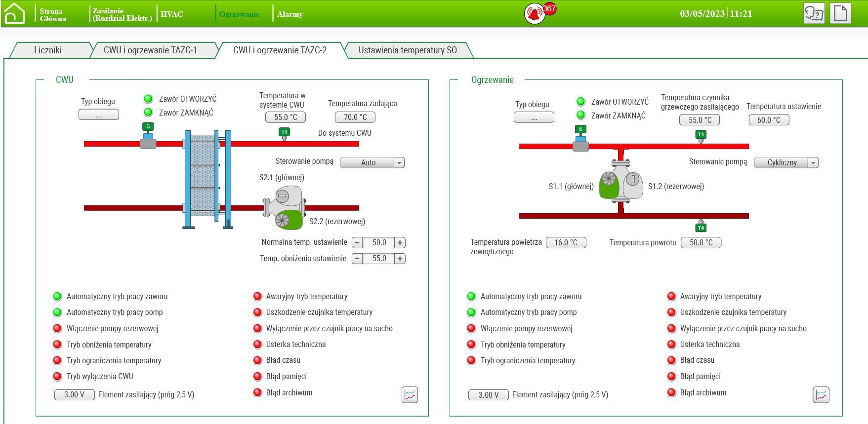Open the Ustawienia temperatury SO tab
The height and width of the screenshot is (424, 868).
[x=408, y=50]
